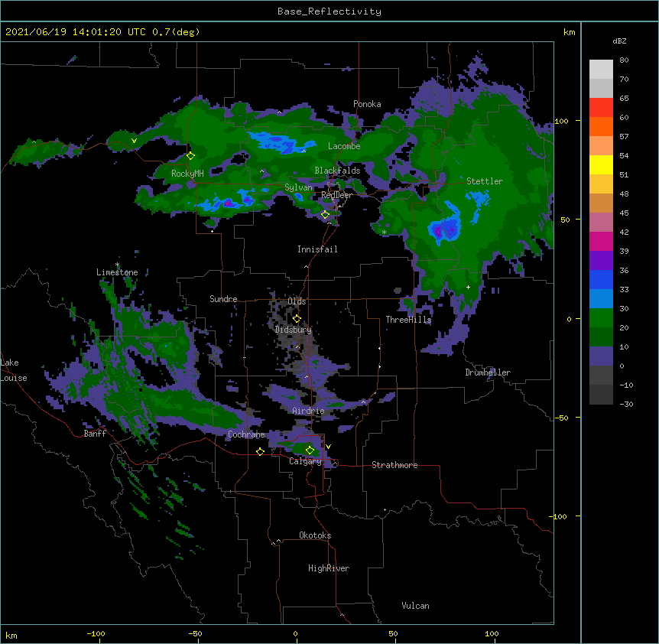659x644 pixels.
Task: Click the -100 tick on bottom axis
Action: pos(96,633)
